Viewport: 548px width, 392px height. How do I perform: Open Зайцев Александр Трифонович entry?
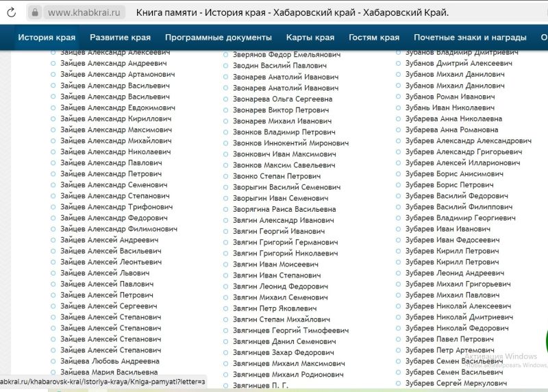116,207
